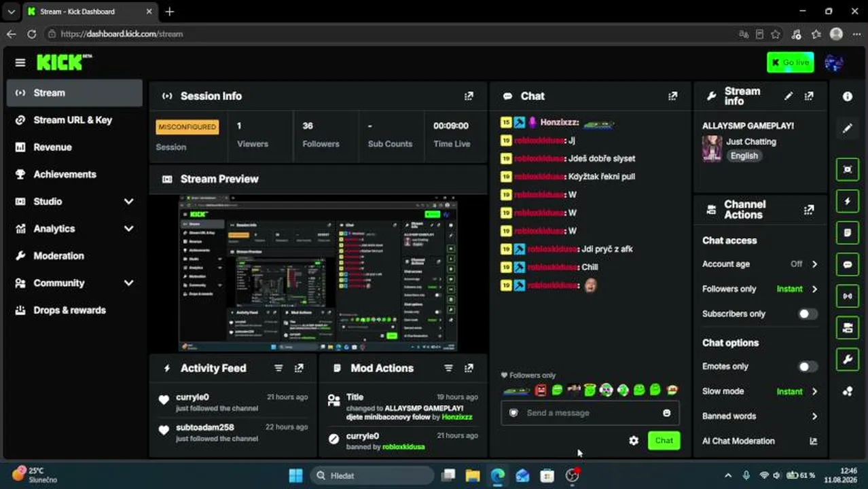
Task: Click the Just Chatting category thumbnail
Action: click(x=712, y=149)
